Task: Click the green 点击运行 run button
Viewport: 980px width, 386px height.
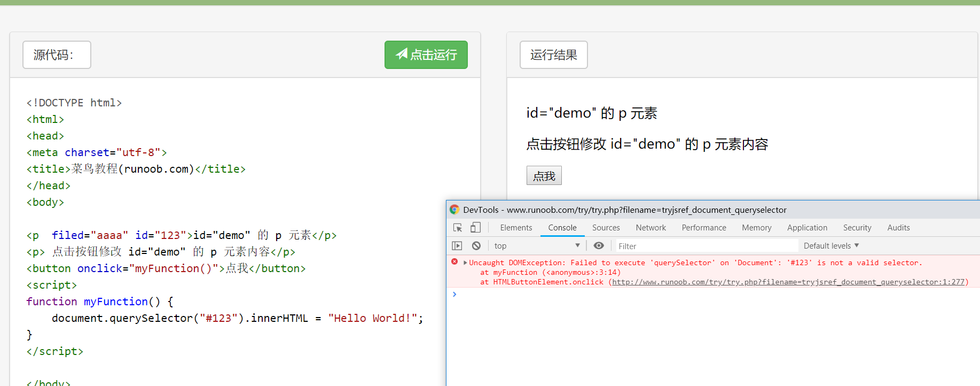Action: pyautogui.click(x=426, y=55)
